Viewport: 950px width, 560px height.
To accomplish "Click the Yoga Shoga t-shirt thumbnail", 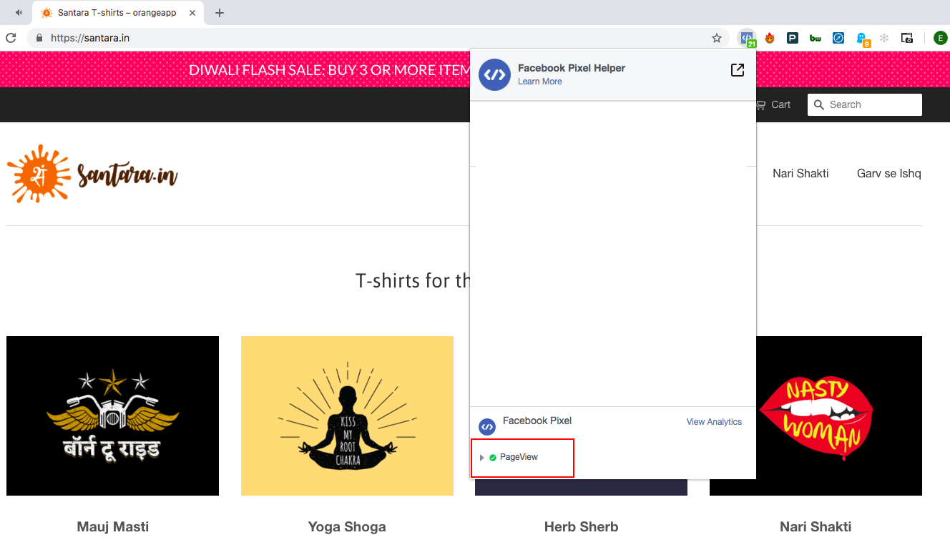I will point(347,416).
